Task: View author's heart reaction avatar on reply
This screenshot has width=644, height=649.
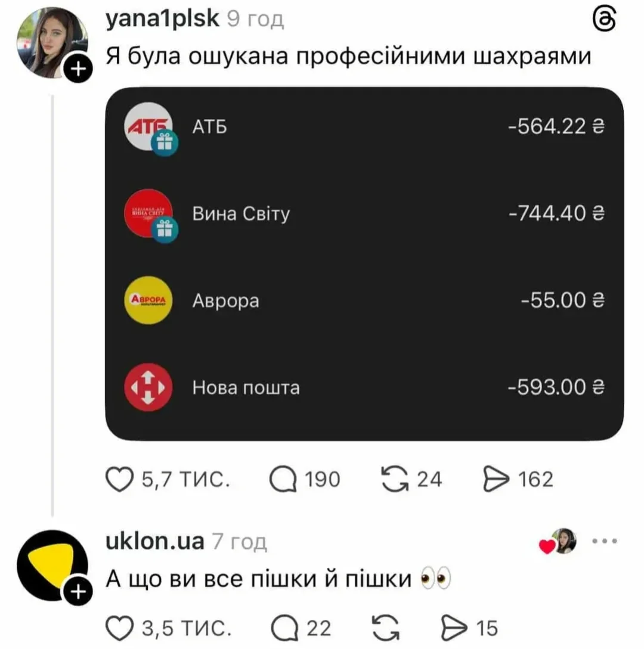Action: tap(563, 541)
